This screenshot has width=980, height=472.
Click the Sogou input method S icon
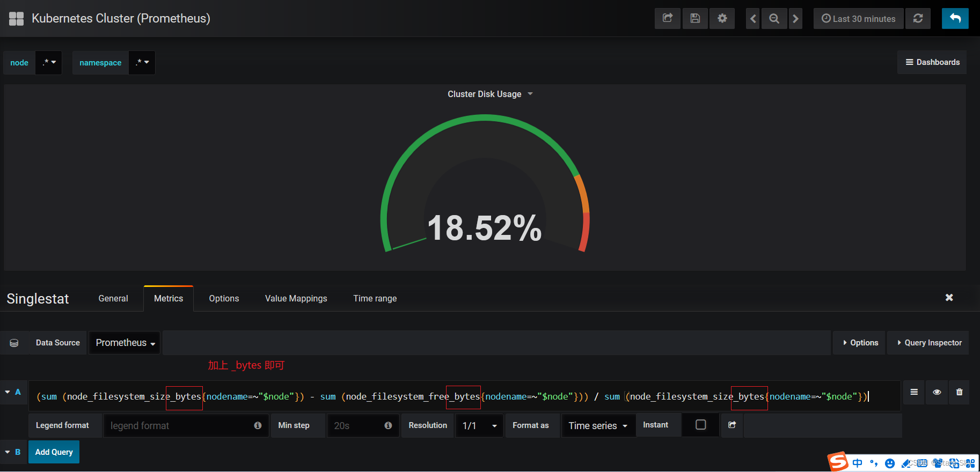click(x=838, y=462)
